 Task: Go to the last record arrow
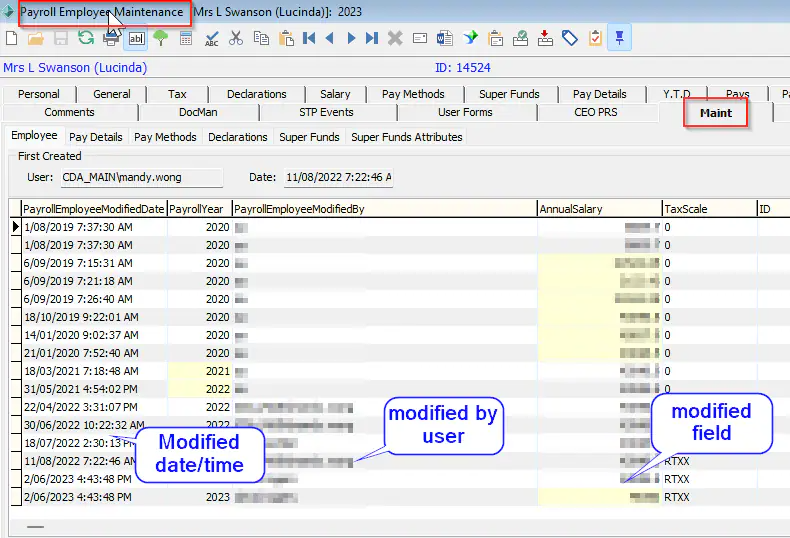372,38
